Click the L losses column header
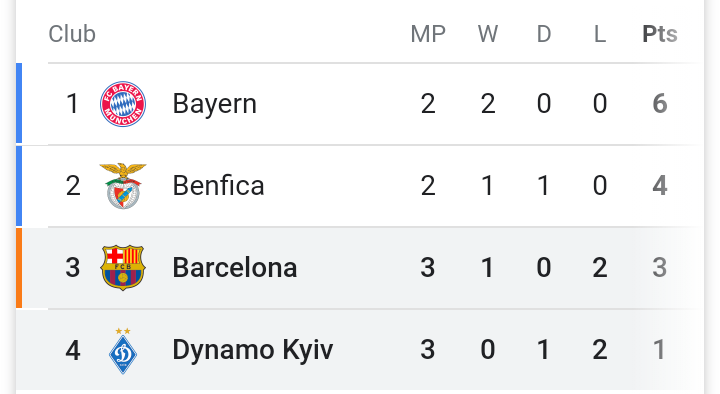720x394 pixels. click(x=600, y=34)
